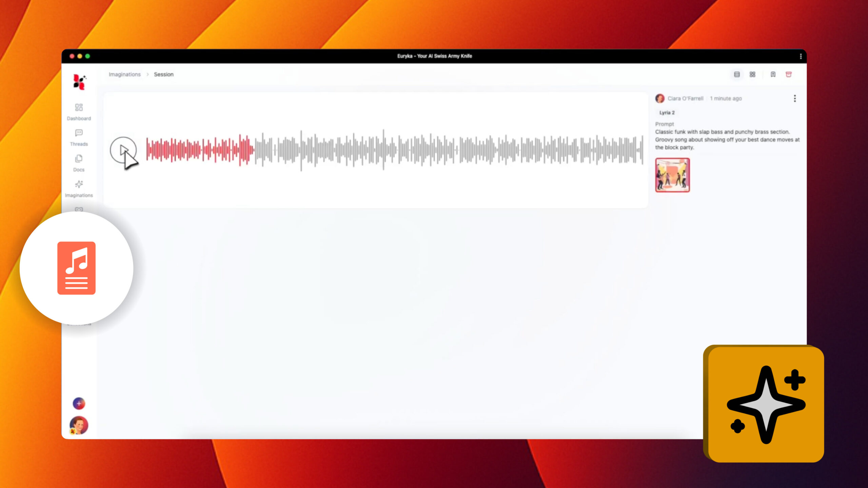868x488 pixels.
Task: Go back to Imaginations breadcrumb
Action: coord(124,75)
